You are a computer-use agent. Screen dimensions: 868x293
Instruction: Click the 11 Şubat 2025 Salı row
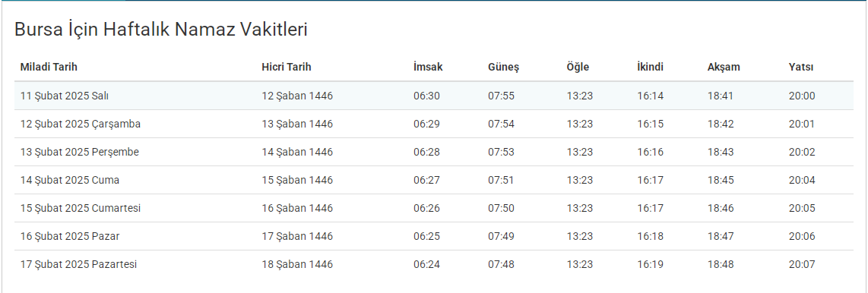434,96
